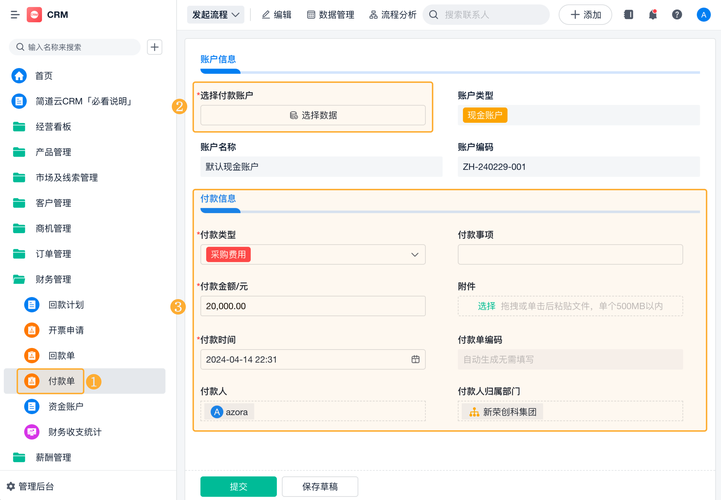Image resolution: width=721 pixels, height=500 pixels.
Task: Click 选择数据 to choose payment account
Action: click(313, 115)
